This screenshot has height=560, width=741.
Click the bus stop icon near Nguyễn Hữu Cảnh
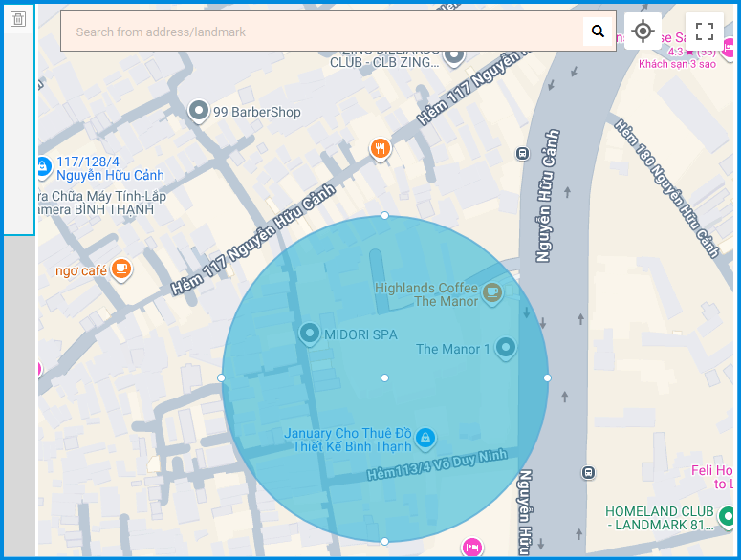(522, 153)
